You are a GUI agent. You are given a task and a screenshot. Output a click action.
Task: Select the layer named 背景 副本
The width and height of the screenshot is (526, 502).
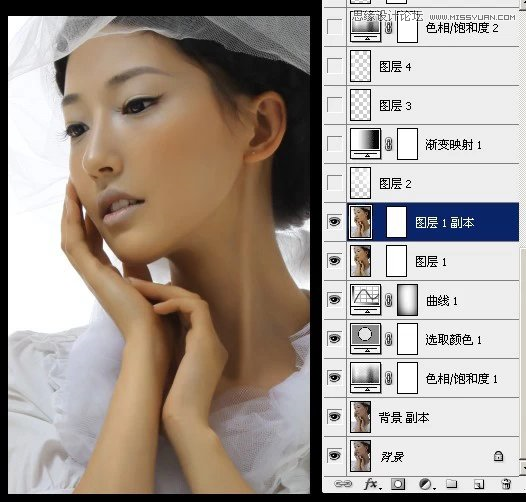[404, 417]
